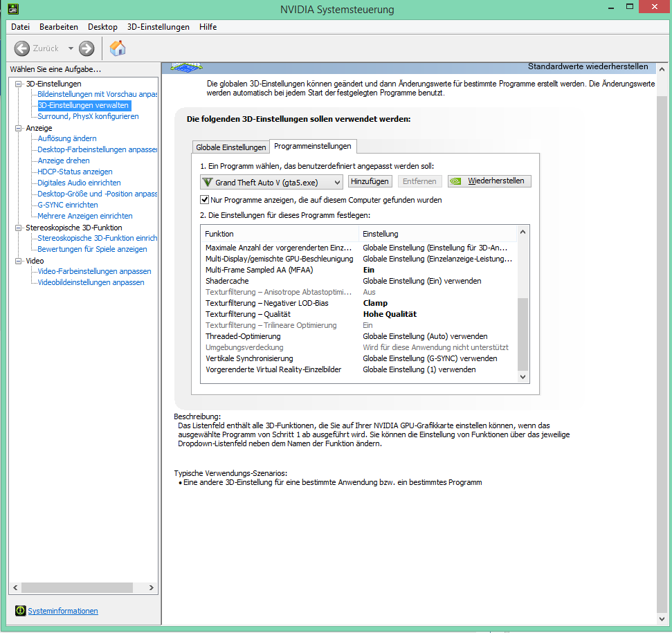Screen dimensions: 672x633
Task: Select the Shadercache setting row
Action: coord(358,281)
